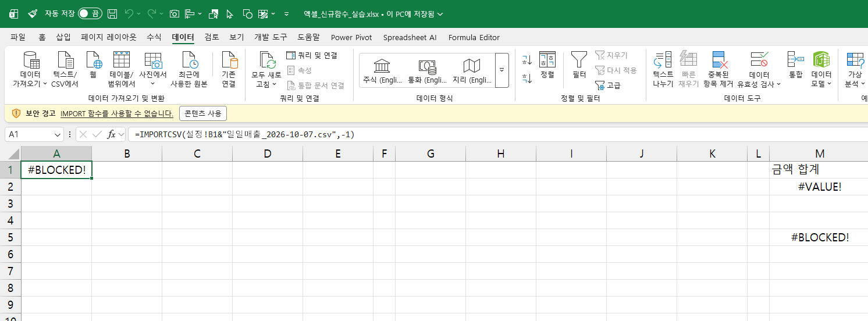
Task: Open the Data Model (데이터 모델) icon
Action: 821,59
